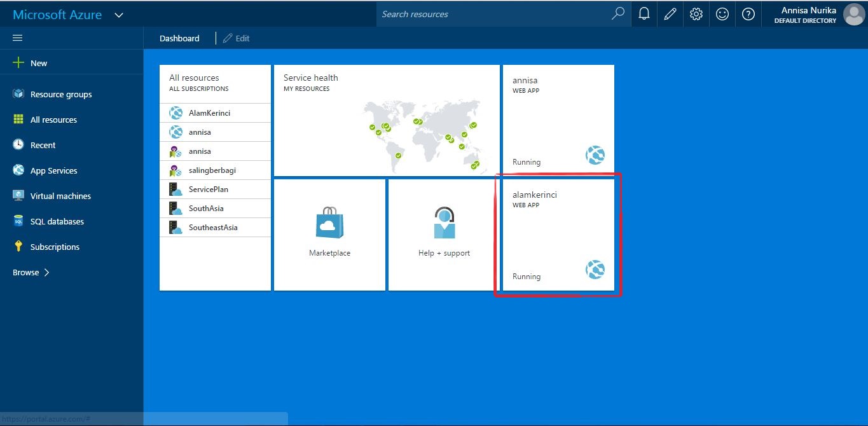Click the App Services globe icon
The height and width of the screenshot is (426, 868).
pos(18,170)
